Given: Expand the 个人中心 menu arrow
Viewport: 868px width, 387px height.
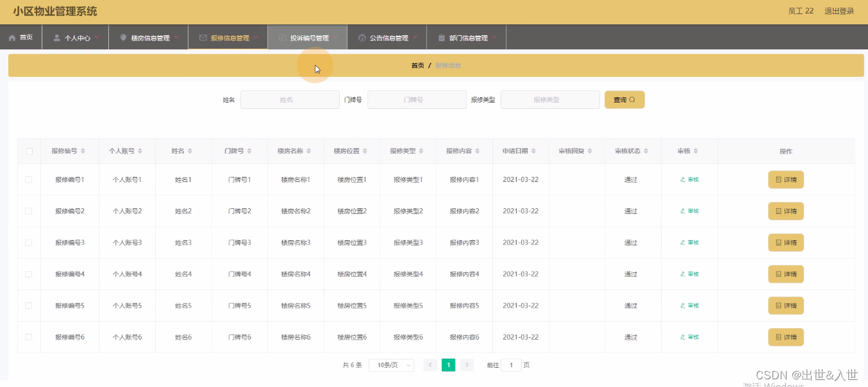Looking at the screenshot, I should (x=97, y=37).
